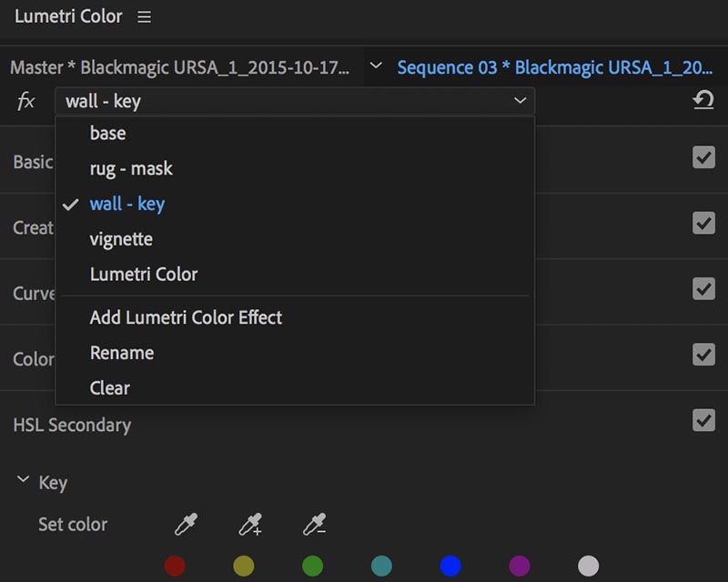The image size is (728, 582).
Task: Toggle the Curves section checkbox
Action: 703,288
